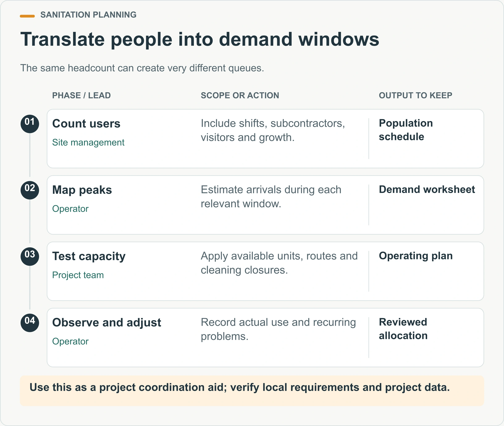Click the "Operating plan" output

[416, 256]
